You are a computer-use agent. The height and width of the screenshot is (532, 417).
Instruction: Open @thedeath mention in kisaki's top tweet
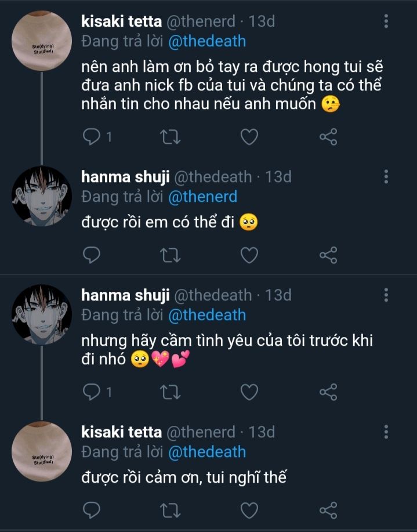[x=207, y=41]
